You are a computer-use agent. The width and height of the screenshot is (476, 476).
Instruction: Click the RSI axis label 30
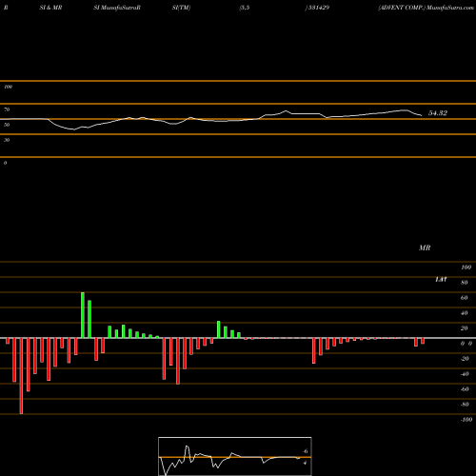(x=7, y=140)
